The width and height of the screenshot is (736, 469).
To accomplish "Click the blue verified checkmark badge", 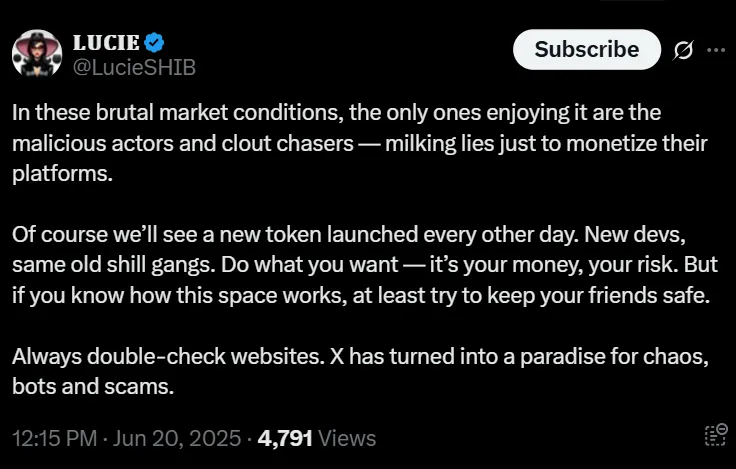I will click(x=155, y=42).
